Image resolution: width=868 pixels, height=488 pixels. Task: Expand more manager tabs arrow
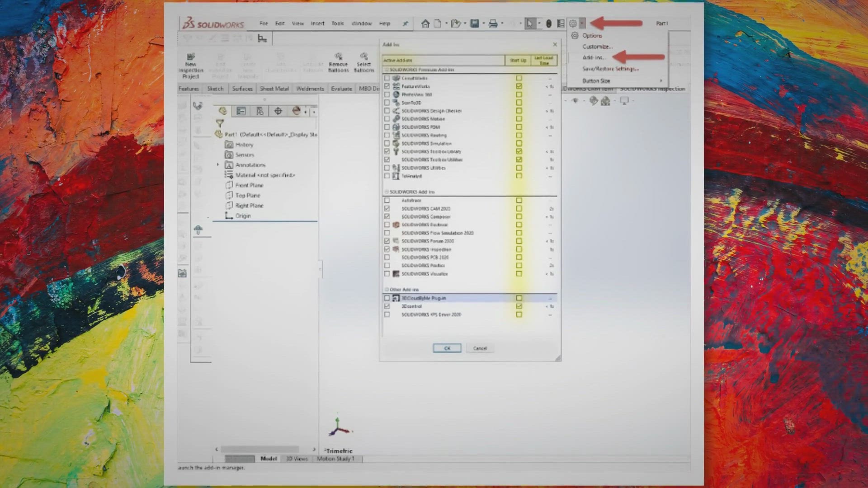click(x=314, y=112)
